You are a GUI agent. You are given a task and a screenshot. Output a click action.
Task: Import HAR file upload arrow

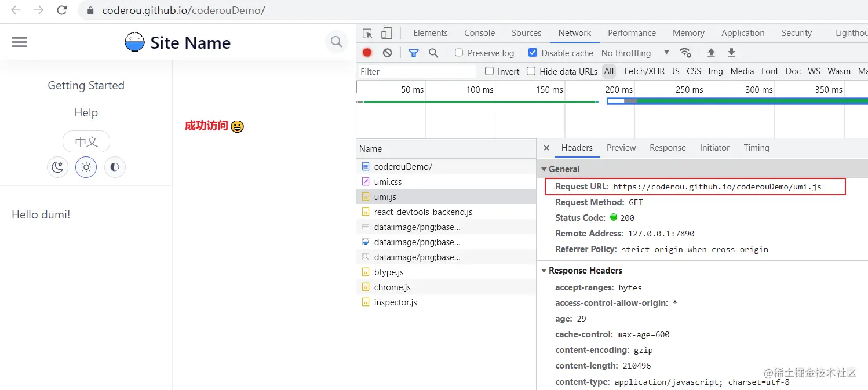[x=711, y=53]
